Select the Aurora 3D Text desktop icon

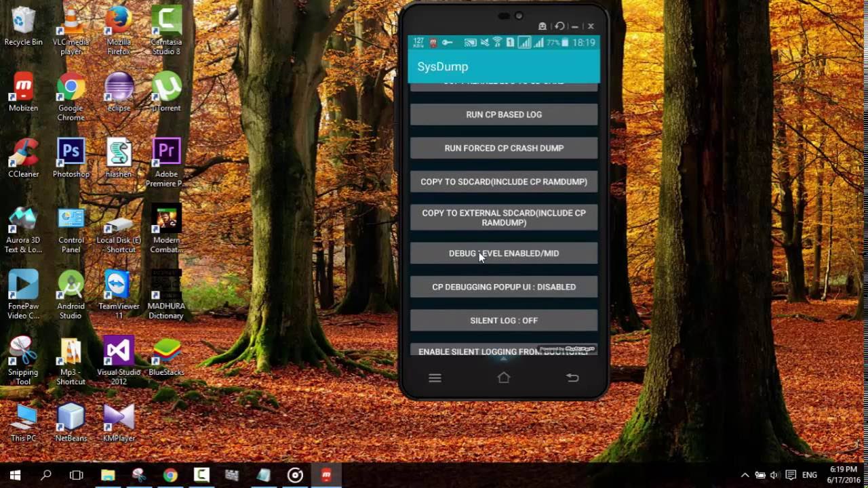(23, 229)
